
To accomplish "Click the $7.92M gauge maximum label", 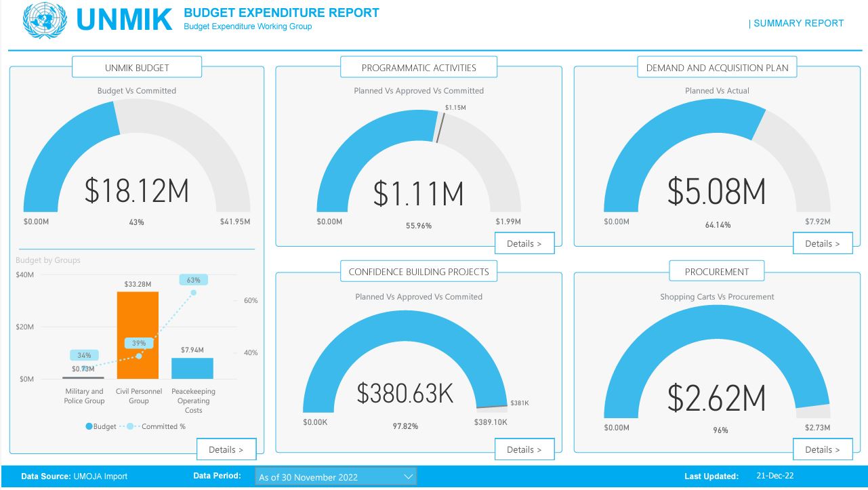I will pyautogui.click(x=818, y=222).
